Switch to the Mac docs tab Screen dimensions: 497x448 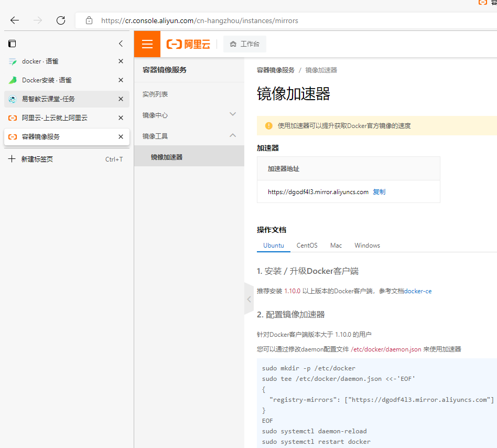tap(336, 246)
